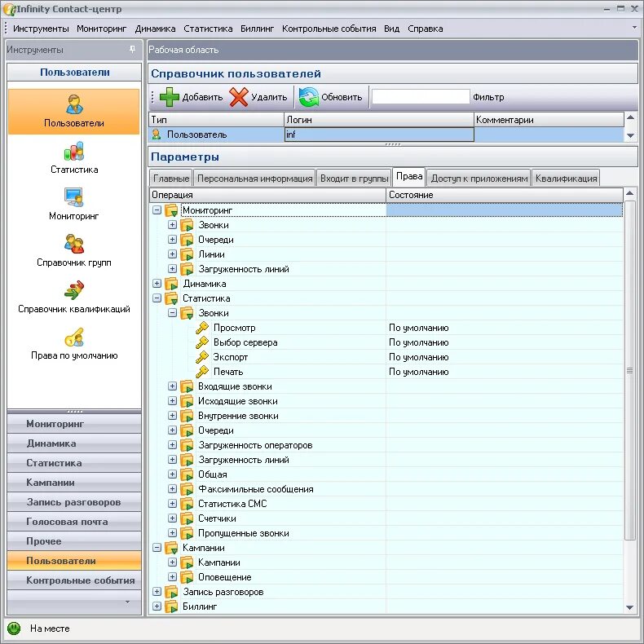Expand the Очереди node under Мониторинг
The width and height of the screenshot is (644, 644).
pyautogui.click(x=173, y=240)
